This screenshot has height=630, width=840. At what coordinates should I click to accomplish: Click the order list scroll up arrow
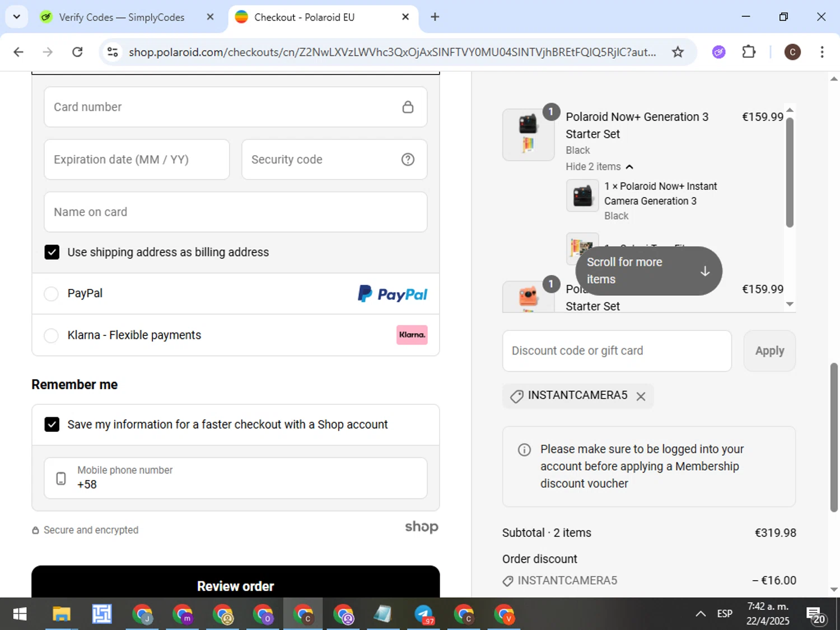790,110
